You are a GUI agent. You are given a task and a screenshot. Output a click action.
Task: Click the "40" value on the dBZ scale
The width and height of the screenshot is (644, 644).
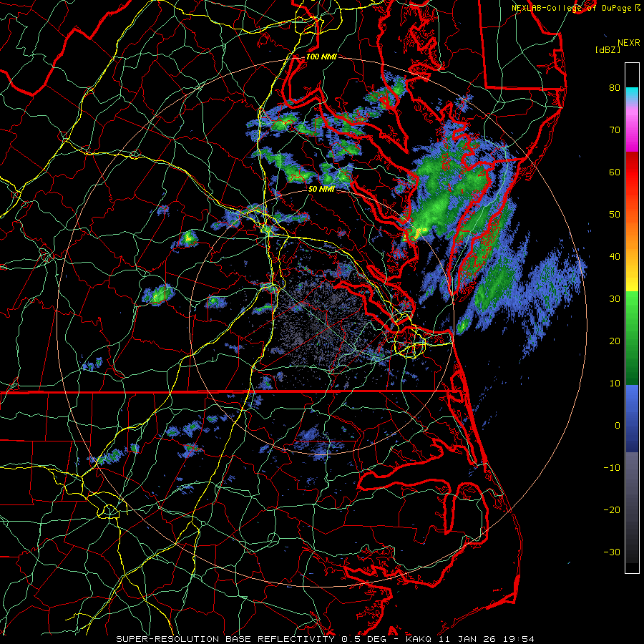[615, 257]
